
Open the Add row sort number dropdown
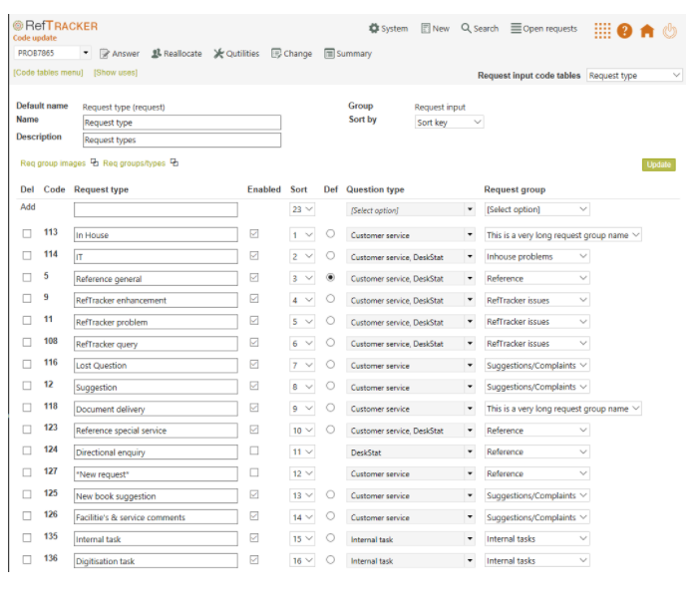pos(302,209)
